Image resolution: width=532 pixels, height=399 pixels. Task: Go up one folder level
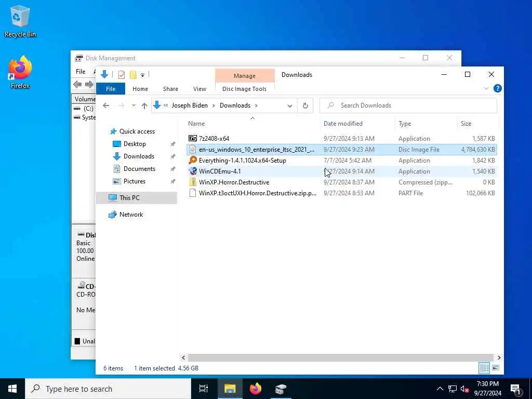144,105
